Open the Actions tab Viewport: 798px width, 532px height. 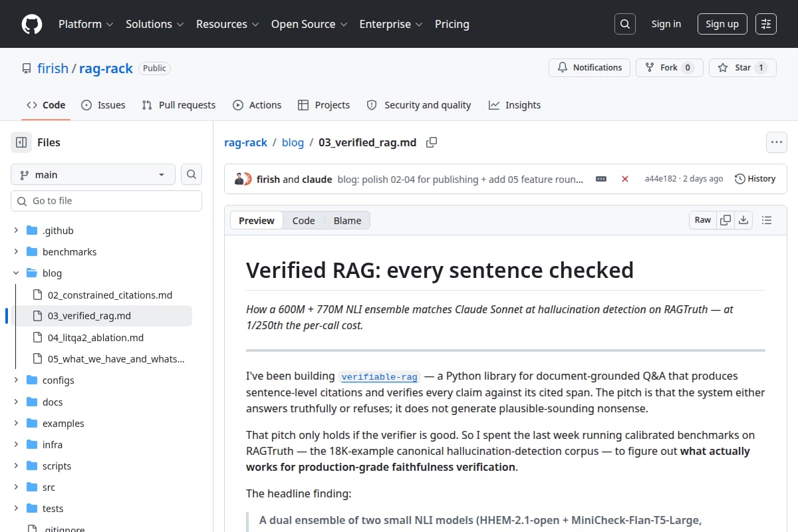point(257,105)
